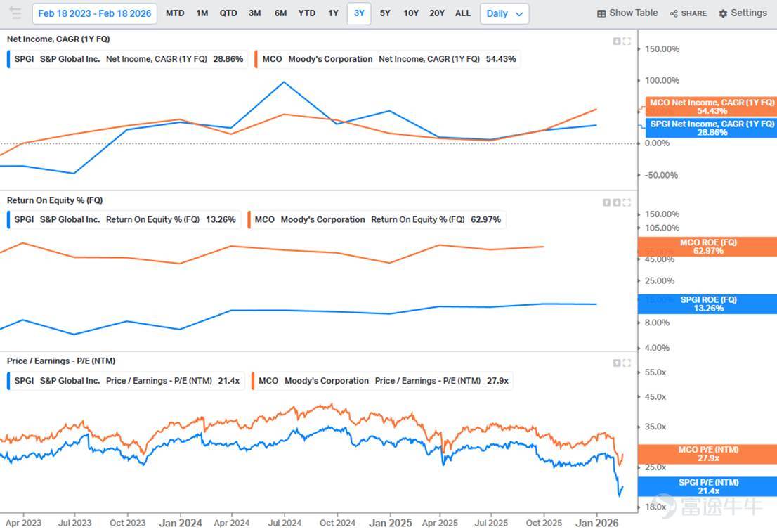Image resolution: width=777 pixels, height=532 pixels.
Task: Move the Return On Equity panel down
Action: pyautogui.click(x=616, y=202)
